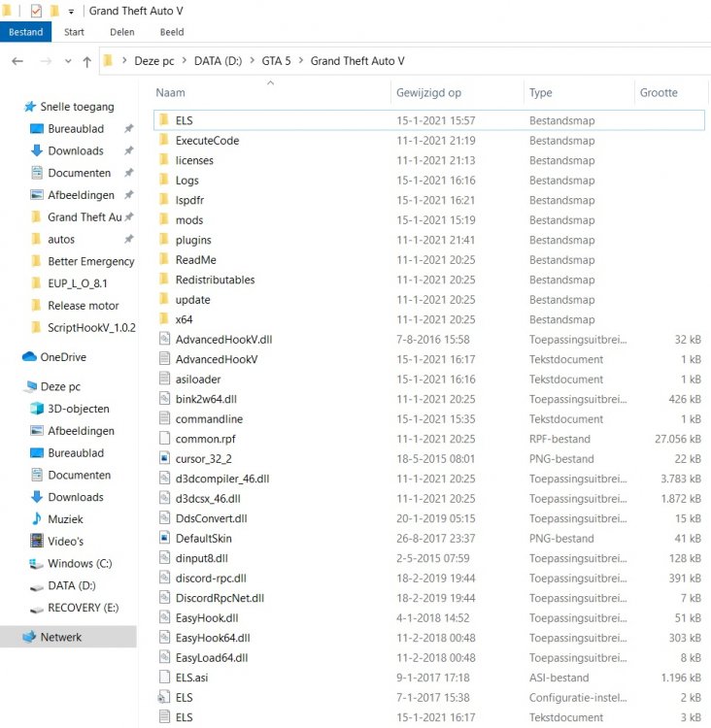Open recent locations dropdown chevron
Image resolution: width=711 pixels, height=728 pixels.
pyautogui.click(x=68, y=61)
